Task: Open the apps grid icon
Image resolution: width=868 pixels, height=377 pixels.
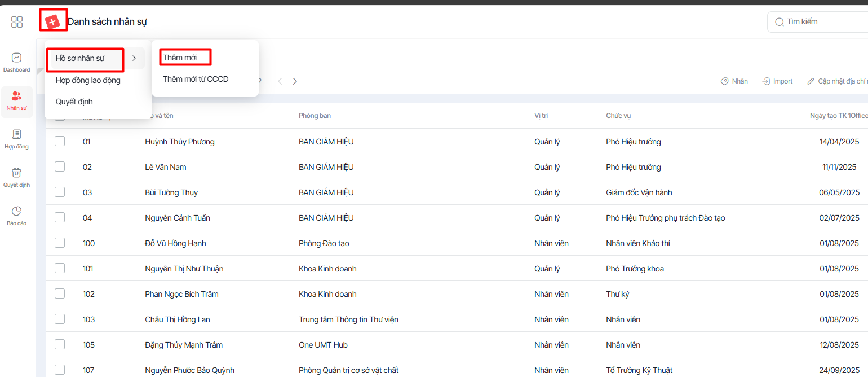Action: click(x=17, y=22)
